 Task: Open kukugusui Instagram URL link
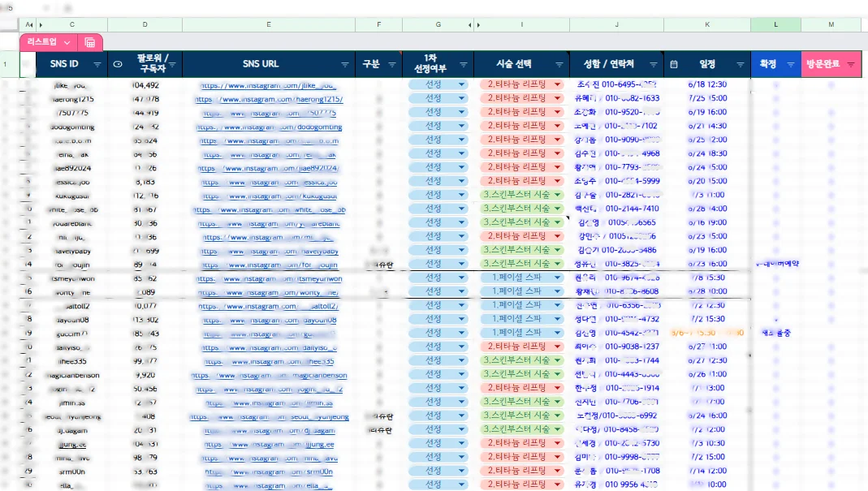(x=269, y=196)
